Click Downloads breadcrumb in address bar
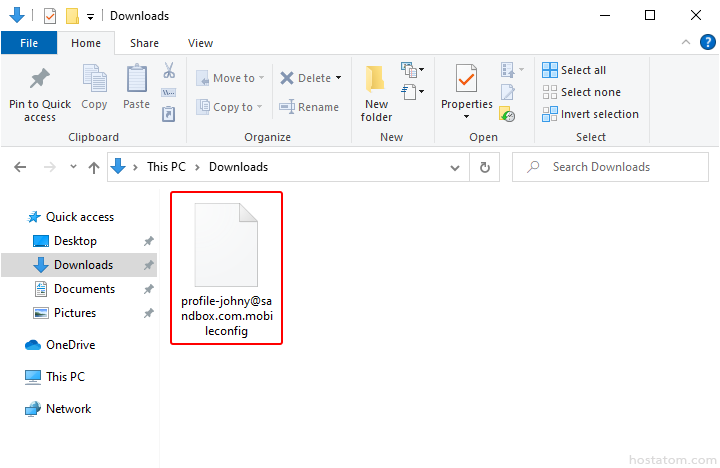The width and height of the screenshot is (720, 468). (238, 167)
